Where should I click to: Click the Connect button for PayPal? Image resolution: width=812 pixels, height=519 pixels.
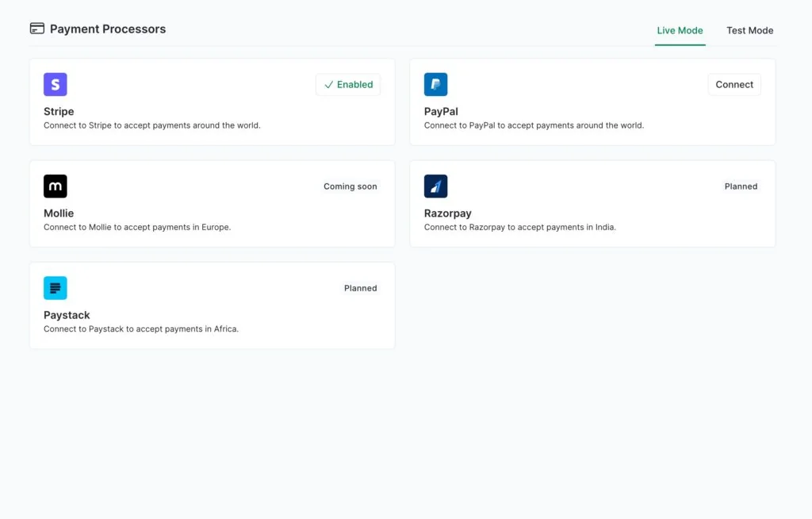pyautogui.click(x=733, y=84)
